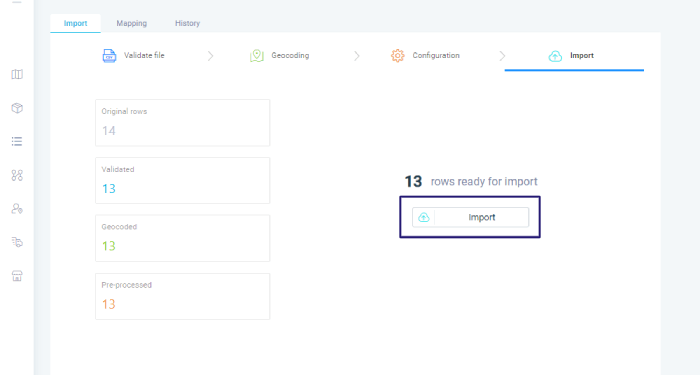Click the Configuration gear icon
Viewport: 700px width, 375px height.
(x=397, y=56)
